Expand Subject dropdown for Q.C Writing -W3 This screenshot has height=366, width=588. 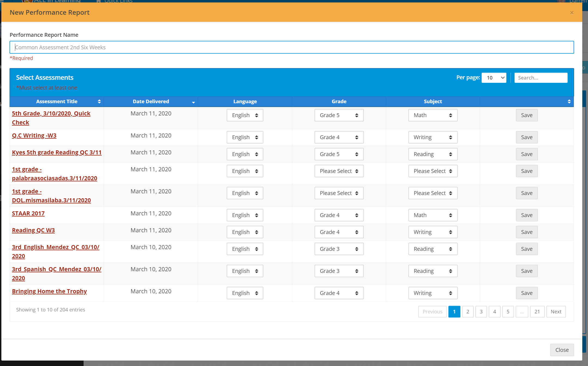click(433, 137)
